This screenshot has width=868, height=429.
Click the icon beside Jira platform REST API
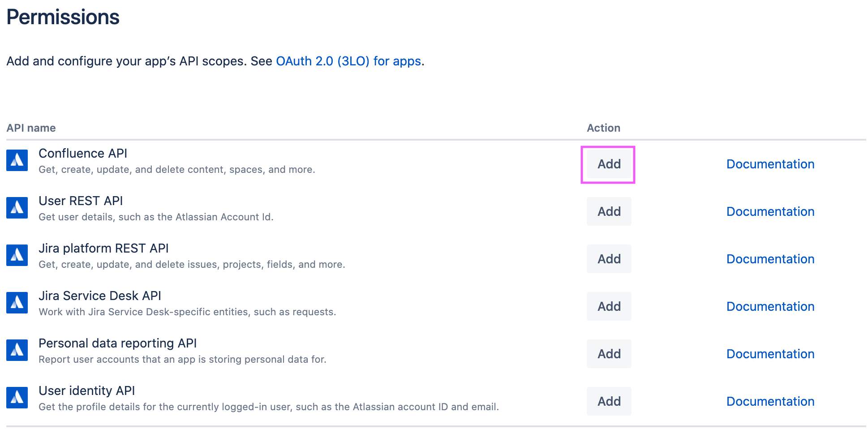17,255
